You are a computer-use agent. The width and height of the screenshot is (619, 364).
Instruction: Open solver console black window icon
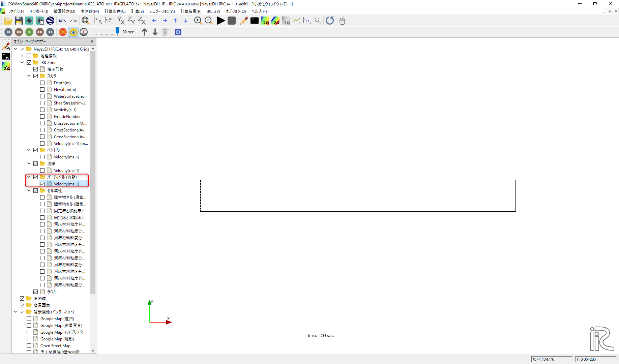click(x=255, y=21)
